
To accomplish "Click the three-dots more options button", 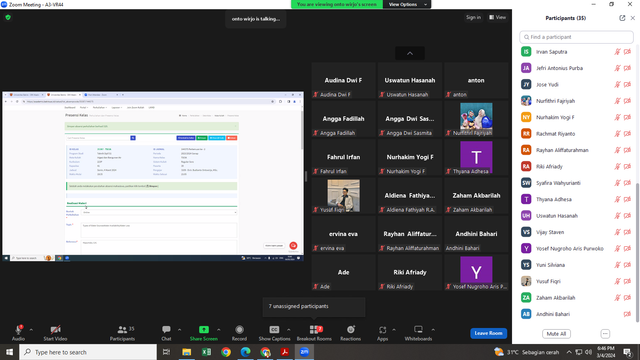I will (605, 334).
